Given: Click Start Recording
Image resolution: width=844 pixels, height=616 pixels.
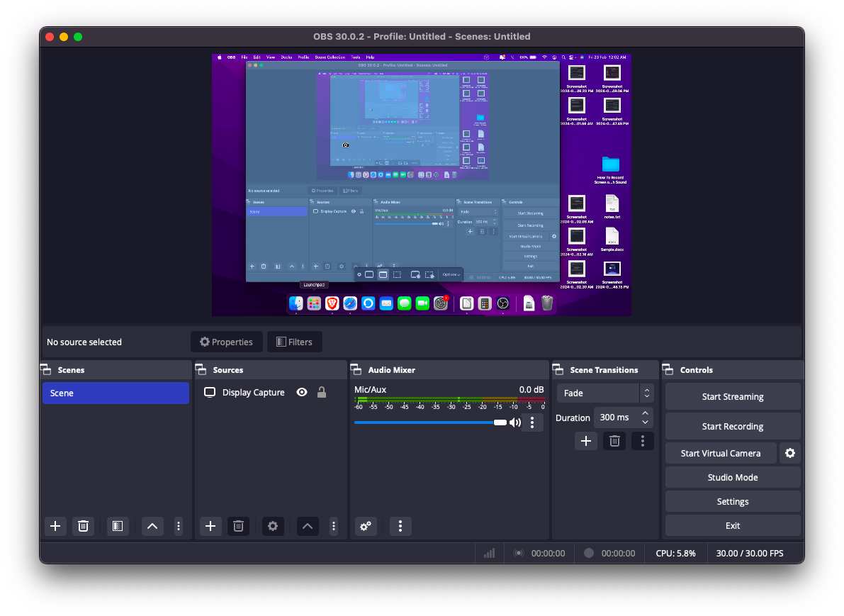Looking at the screenshot, I should click(733, 427).
